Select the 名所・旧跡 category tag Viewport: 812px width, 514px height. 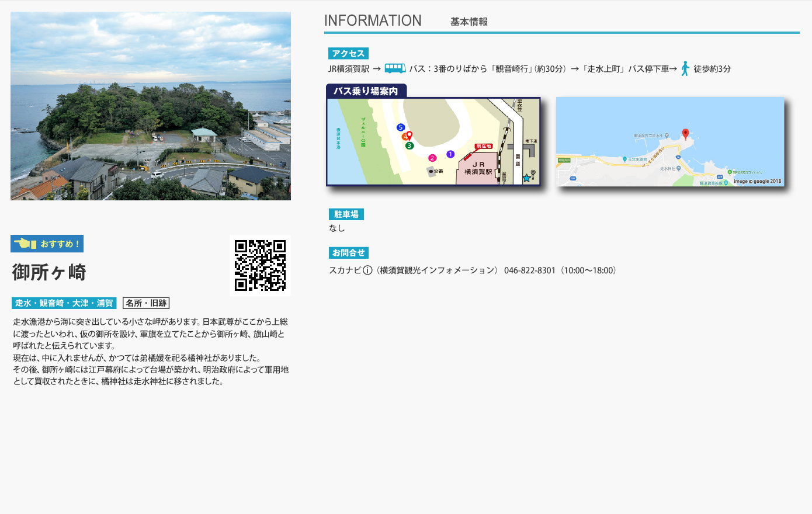[x=146, y=303]
